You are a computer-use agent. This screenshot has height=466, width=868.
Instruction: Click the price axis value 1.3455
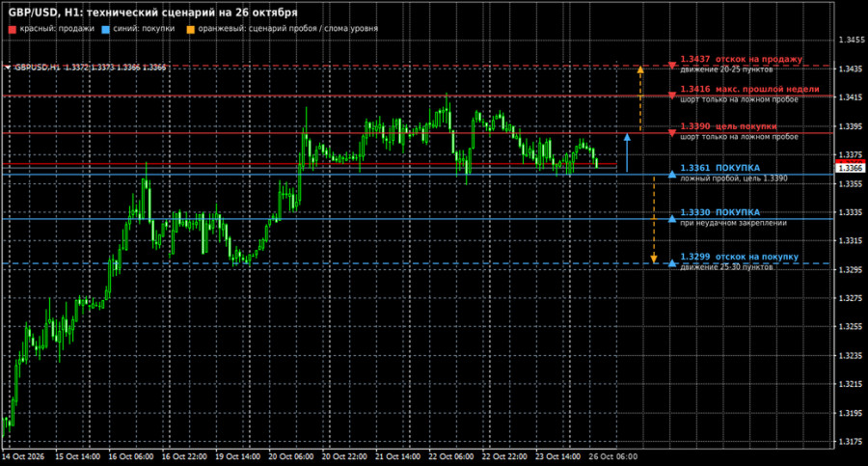[x=852, y=40]
